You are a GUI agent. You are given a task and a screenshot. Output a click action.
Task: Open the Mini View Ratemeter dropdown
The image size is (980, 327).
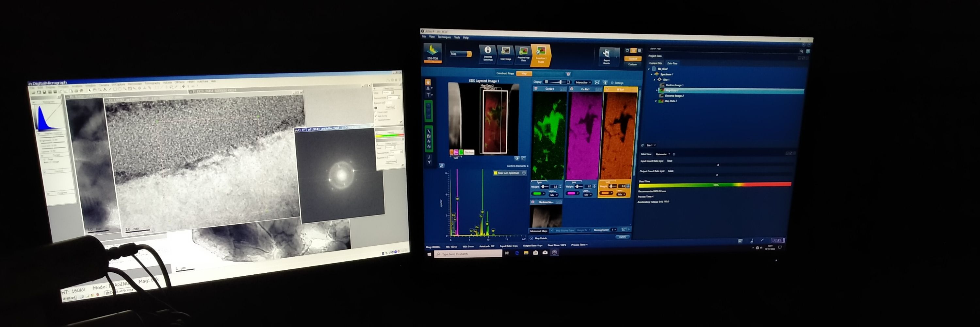(x=663, y=154)
